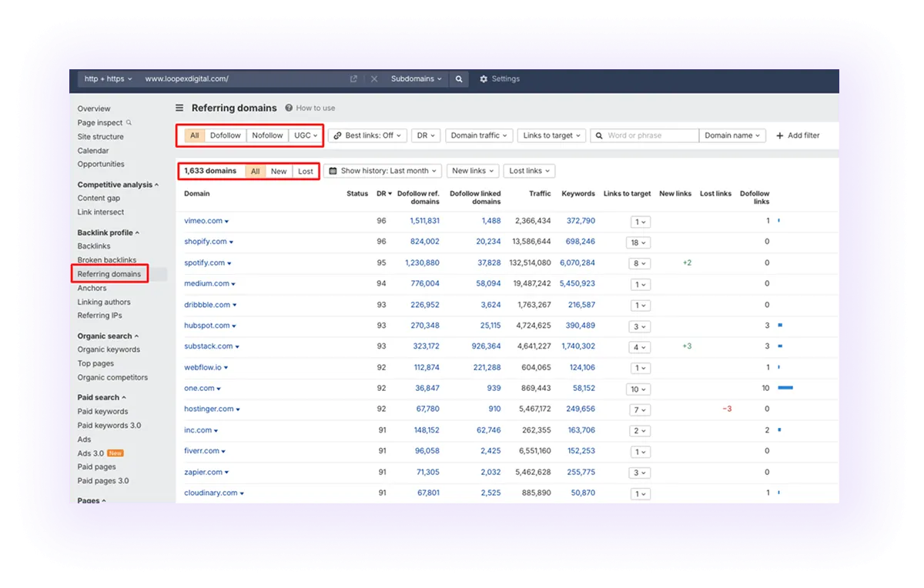Click keywords value 50,870 for cloudinary.com
924x588 pixels.
(583, 493)
